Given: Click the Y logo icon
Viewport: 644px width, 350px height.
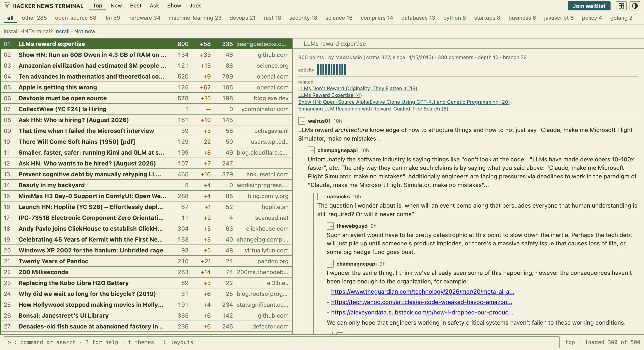Looking at the screenshot, I should [7, 6].
